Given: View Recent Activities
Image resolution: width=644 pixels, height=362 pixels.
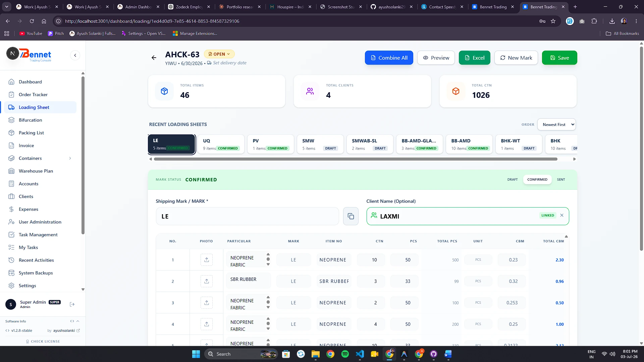Looking at the screenshot, I should 40,260.
